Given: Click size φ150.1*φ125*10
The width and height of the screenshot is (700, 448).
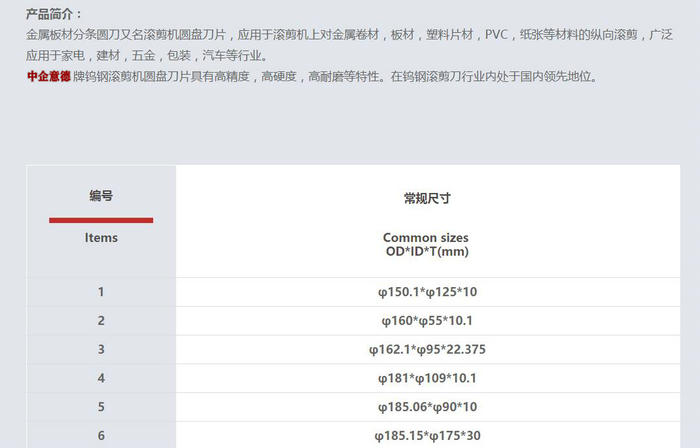Looking at the screenshot, I should [427, 292].
